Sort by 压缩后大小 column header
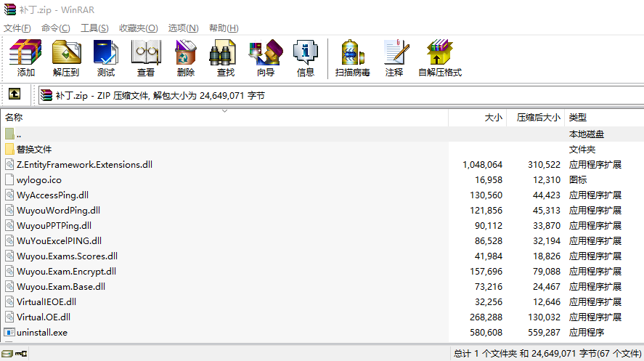The width and height of the screenshot is (644, 361). [x=536, y=118]
